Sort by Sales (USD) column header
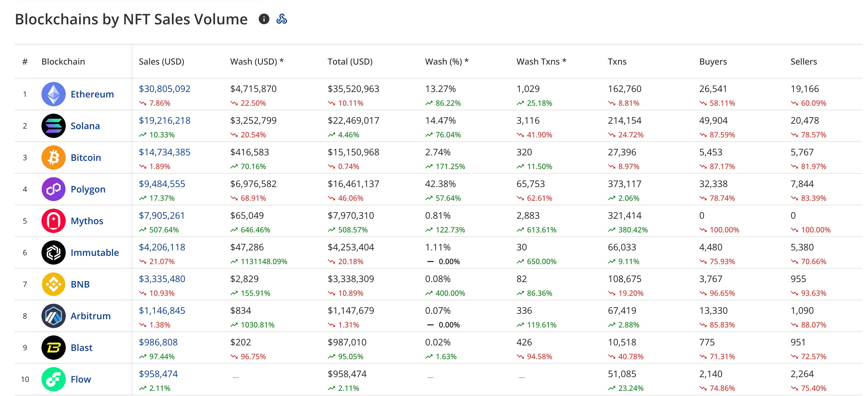The height and width of the screenshot is (396, 868). click(x=161, y=62)
